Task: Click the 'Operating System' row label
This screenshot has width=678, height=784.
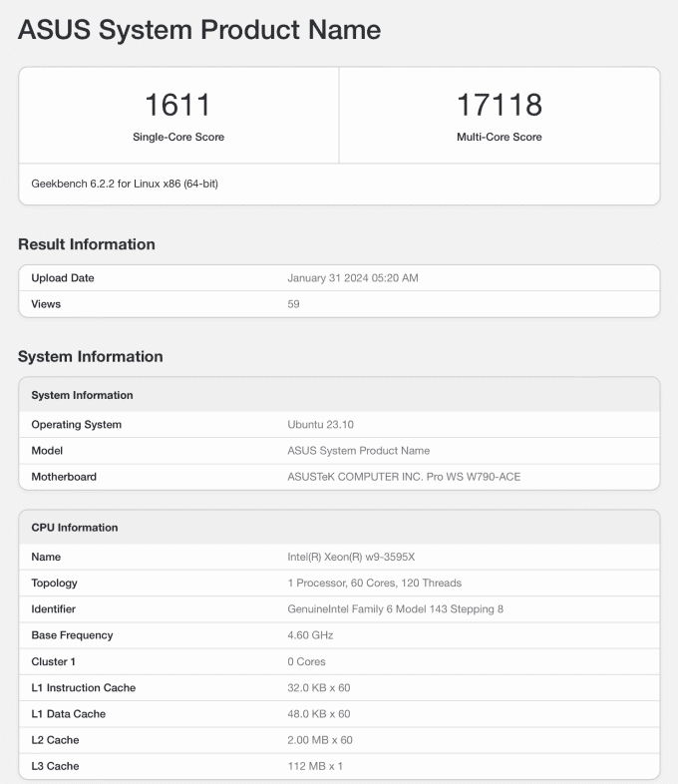Action: (77, 425)
